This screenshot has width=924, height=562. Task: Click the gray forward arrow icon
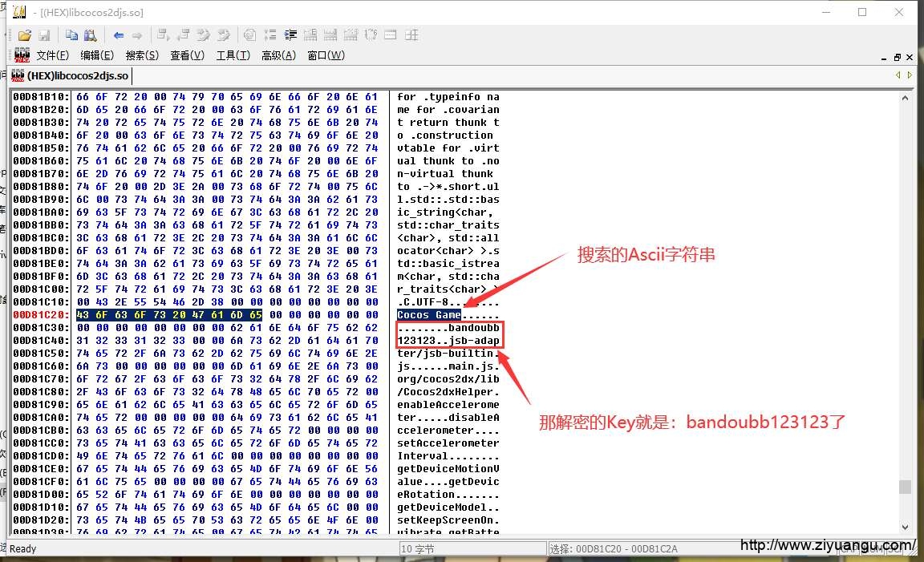pos(137,35)
